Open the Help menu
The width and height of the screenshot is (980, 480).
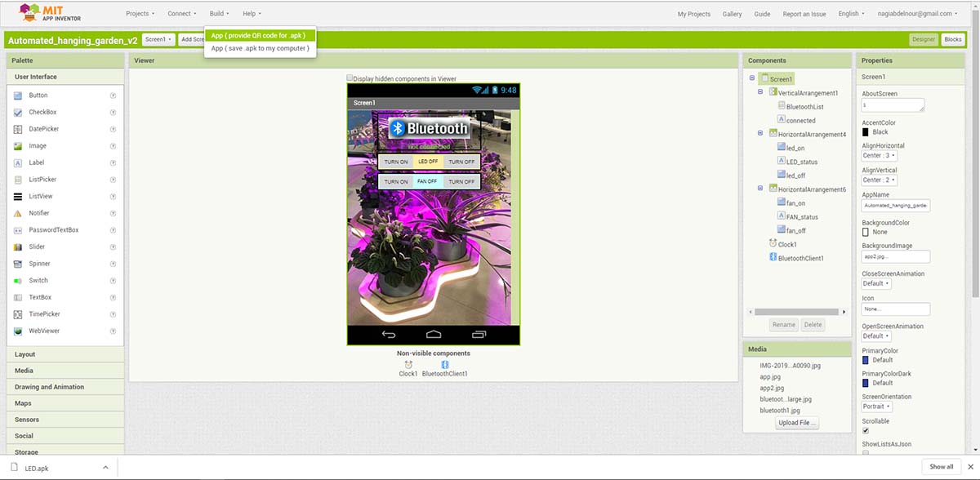(252, 13)
